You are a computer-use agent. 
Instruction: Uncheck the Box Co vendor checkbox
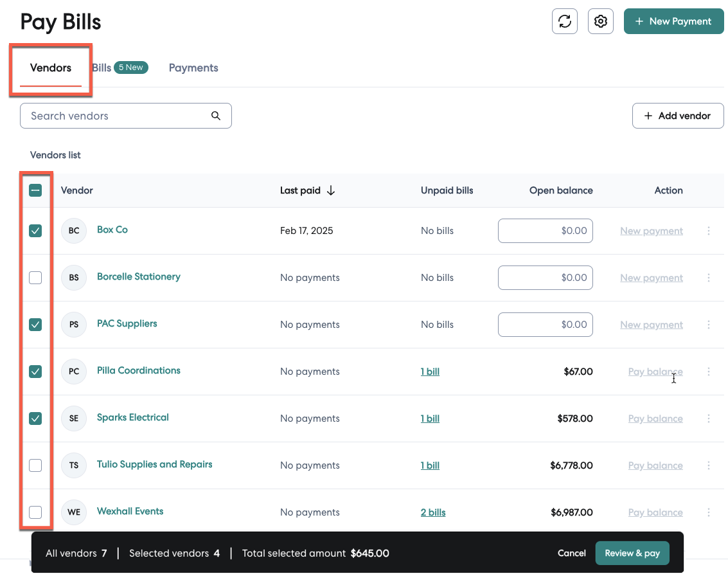coord(36,231)
